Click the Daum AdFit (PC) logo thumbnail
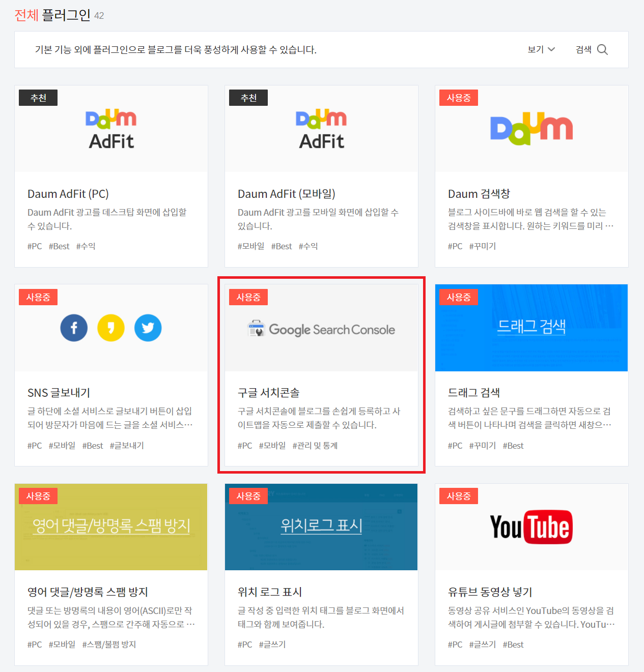This screenshot has height=672, width=644. click(111, 129)
